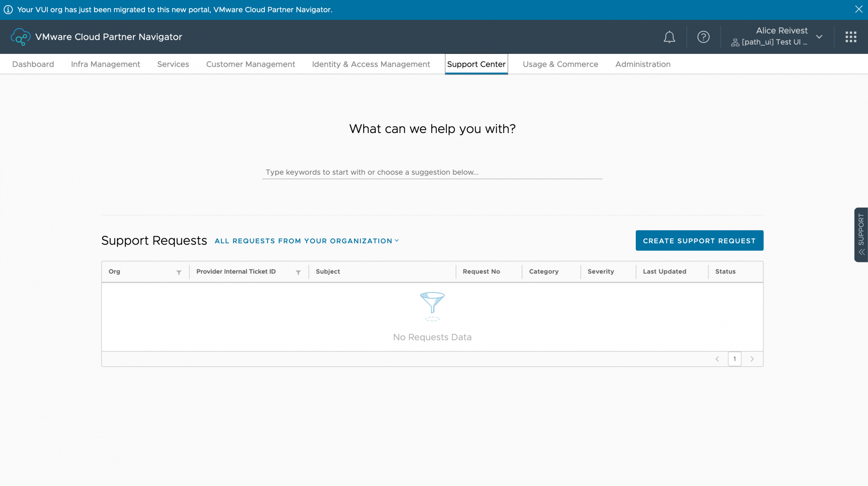Viewport: 868px width, 486px height.
Task: Expand the Alice Reivest account menu
Action: 819,37
